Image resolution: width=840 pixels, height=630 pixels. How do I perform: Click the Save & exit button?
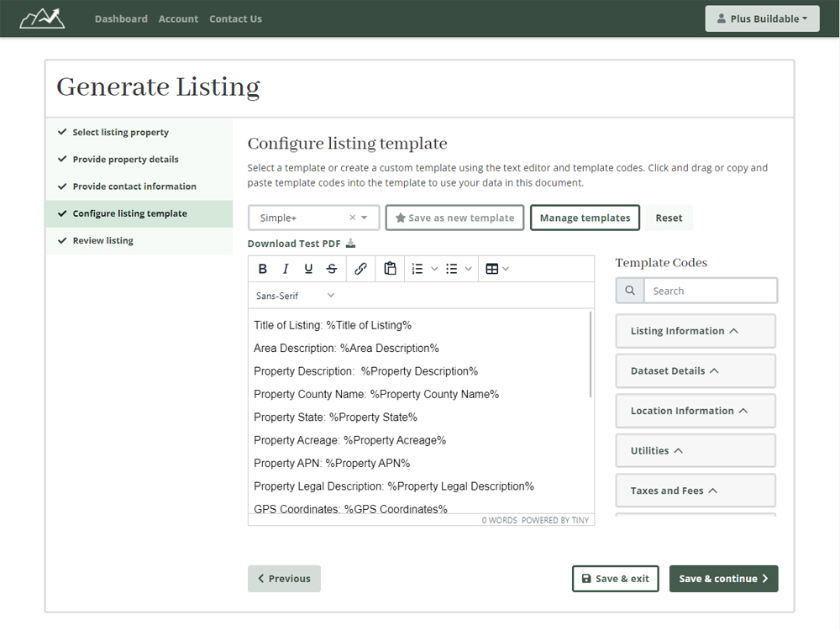click(616, 579)
